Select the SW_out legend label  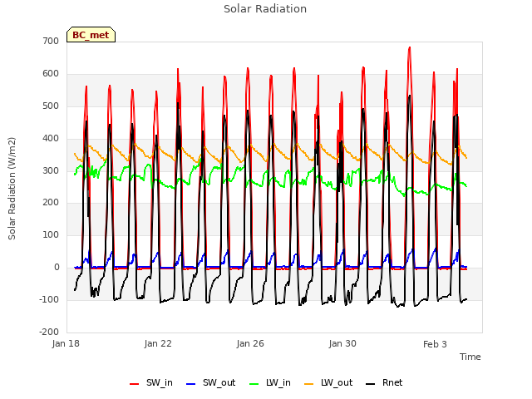pyautogui.click(x=219, y=382)
